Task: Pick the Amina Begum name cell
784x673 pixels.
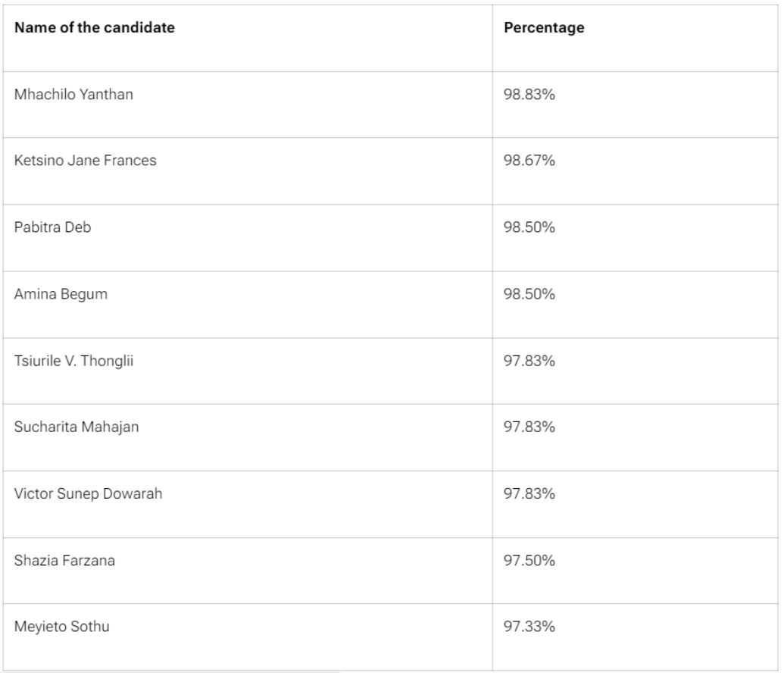Action: [x=61, y=294]
